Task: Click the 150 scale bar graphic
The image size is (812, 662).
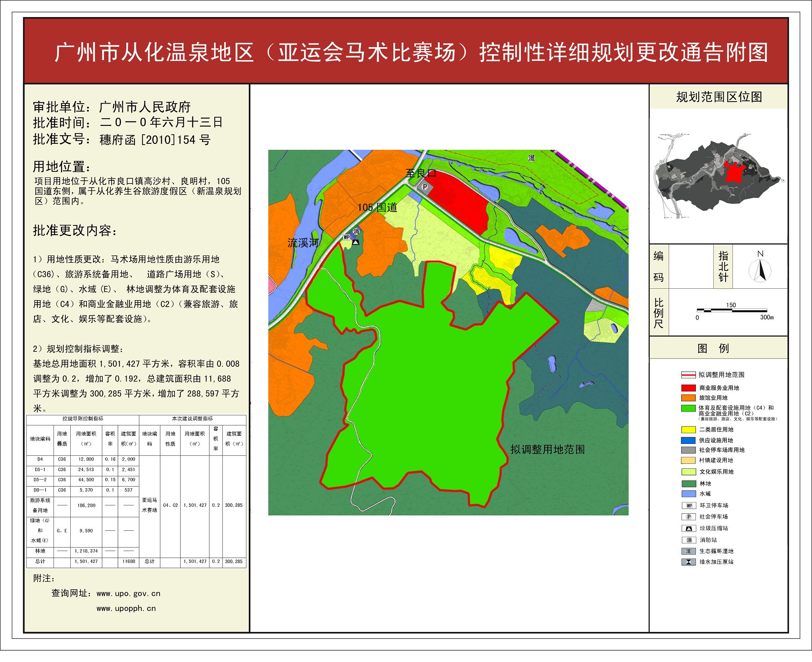Action: pos(732,311)
